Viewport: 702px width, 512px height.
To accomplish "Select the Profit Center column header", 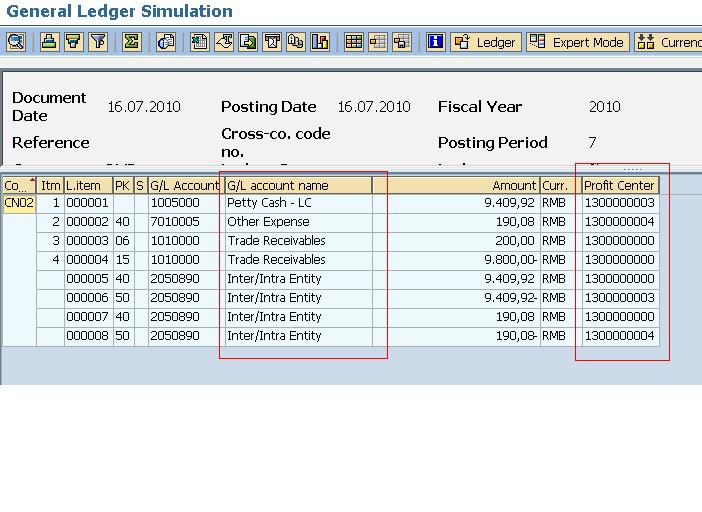I will coord(619,185).
